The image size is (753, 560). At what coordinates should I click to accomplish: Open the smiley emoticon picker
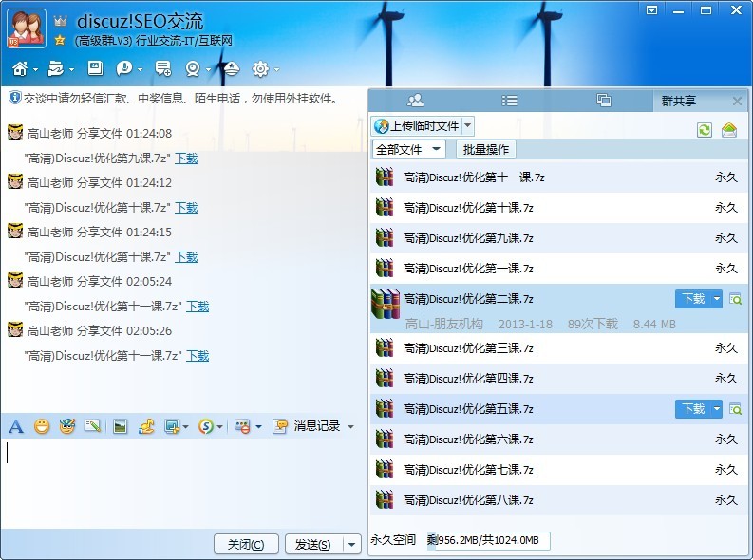[42, 426]
